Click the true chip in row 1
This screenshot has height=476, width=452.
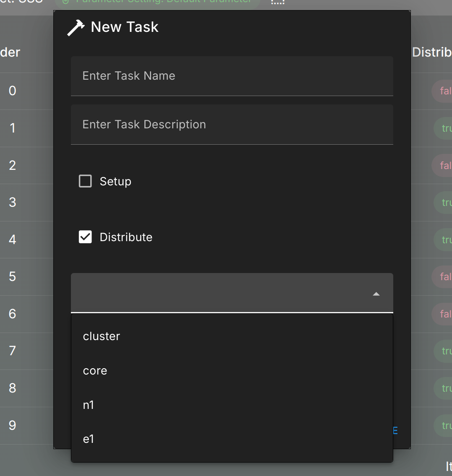pos(443,128)
